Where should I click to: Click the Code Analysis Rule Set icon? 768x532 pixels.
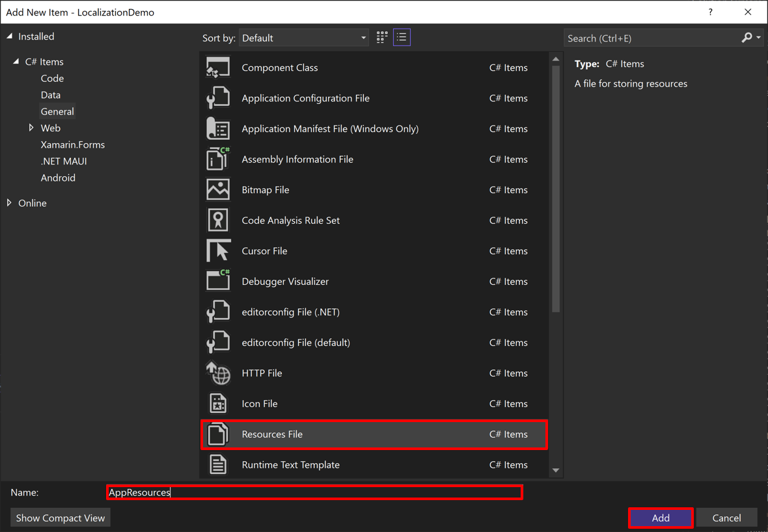tap(218, 220)
